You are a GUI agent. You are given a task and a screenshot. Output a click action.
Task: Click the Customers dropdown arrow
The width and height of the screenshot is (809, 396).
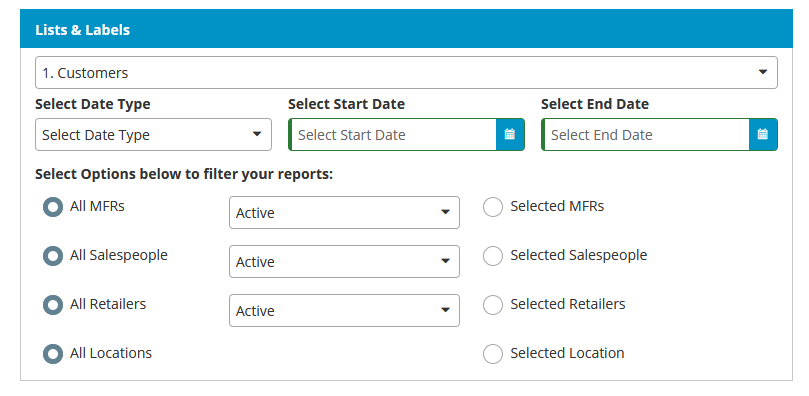763,72
